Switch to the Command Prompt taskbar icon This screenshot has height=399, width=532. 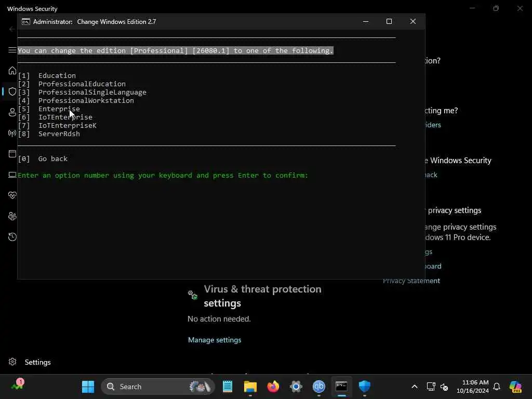(x=341, y=387)
